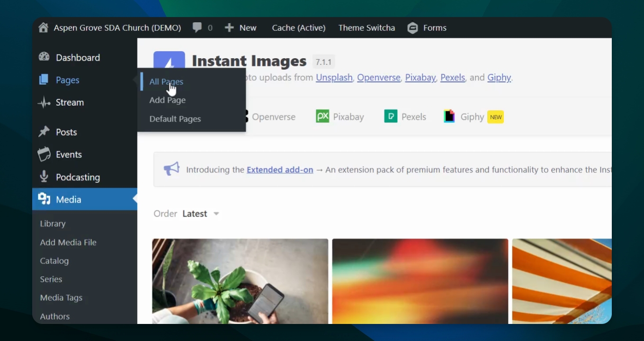Follow the Pixabay link in the description
The height and width of the screenshot is (341, 644).
[x=420, y=77]
